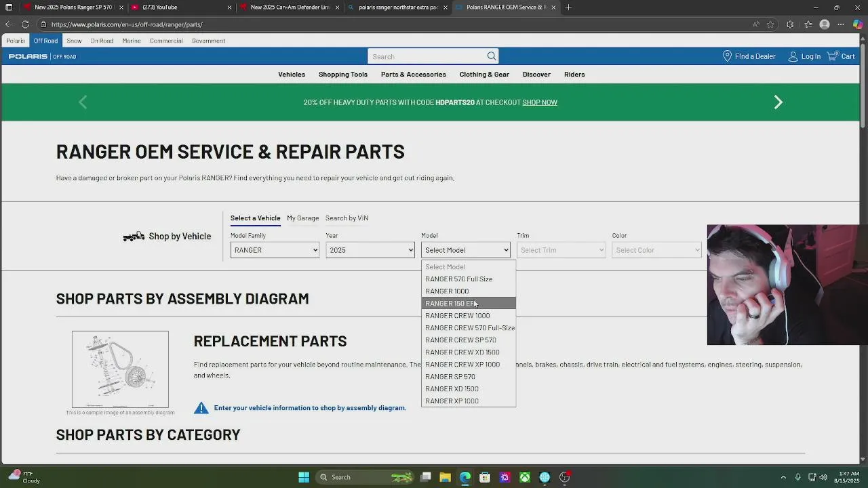Open Task View from taskbar
The image size is (868, 488).
click(x=425, y=477)
